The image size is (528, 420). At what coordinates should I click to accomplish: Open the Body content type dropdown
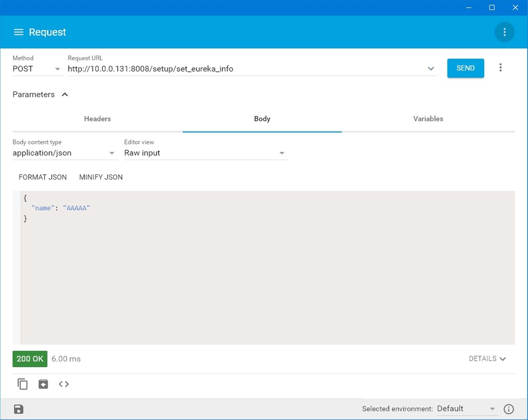64,153
